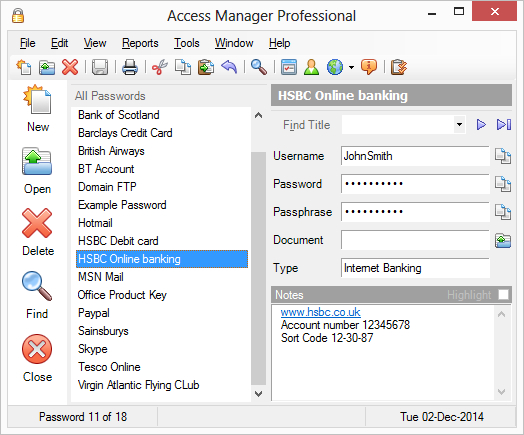
Task: Select Skype entry
Action: pos(162,349)
